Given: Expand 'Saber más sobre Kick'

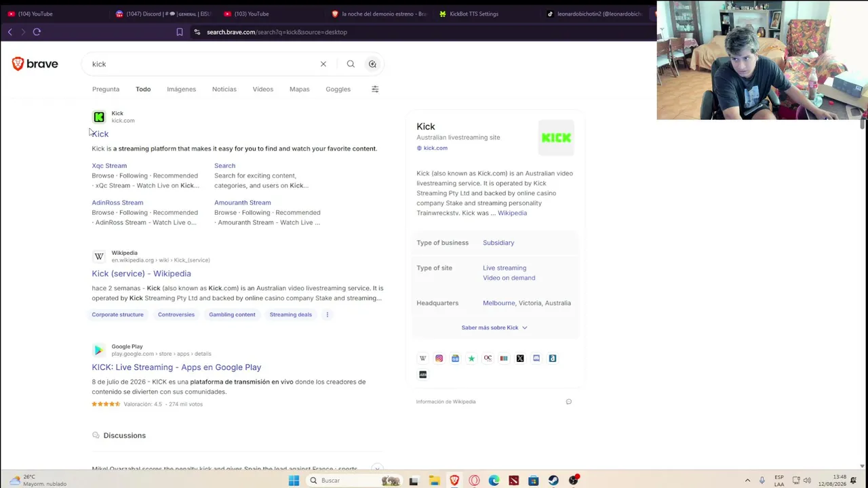Looking at the screenshot, I should (494, 327).
